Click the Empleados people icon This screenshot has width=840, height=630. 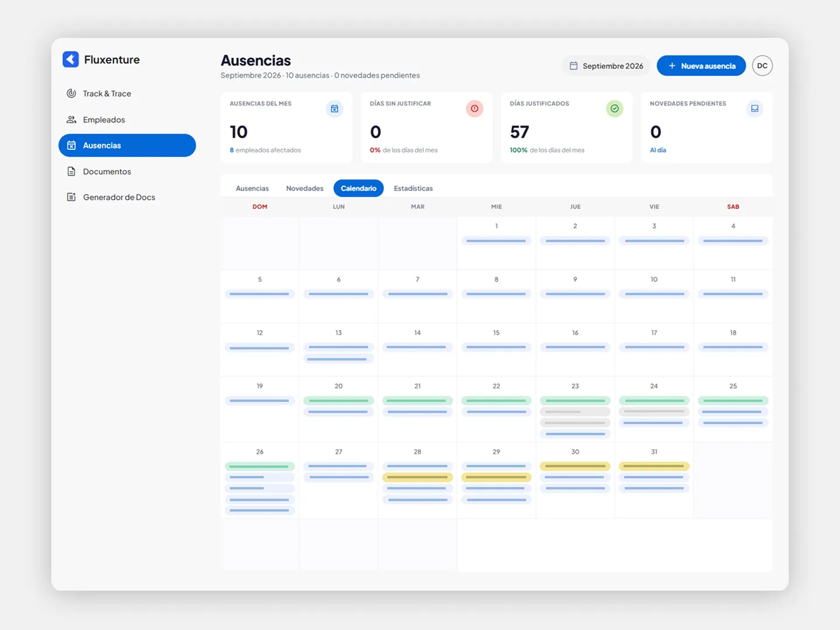pyautogui.click(x=71, y=120)
